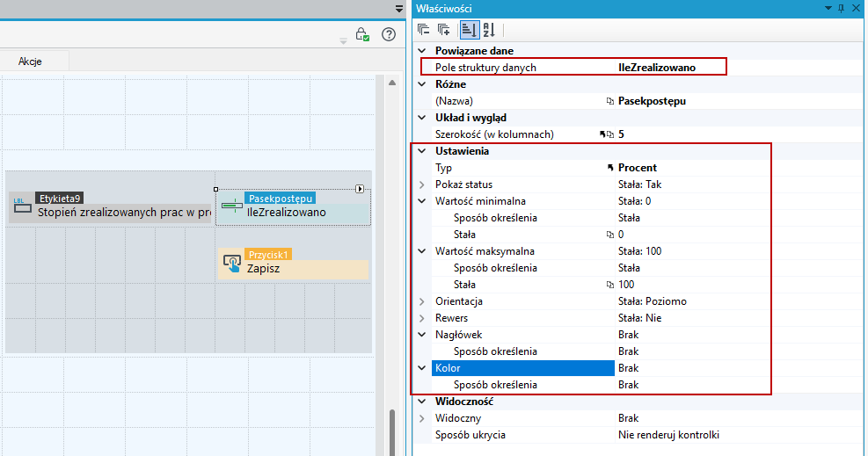
Task: Select the Pasekpostępu control in designer
Action: [293, 206]
